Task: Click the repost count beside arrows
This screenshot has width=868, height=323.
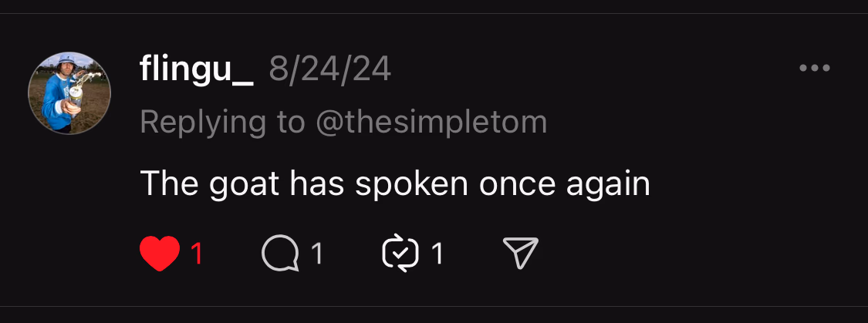Action: click(437, 254)
